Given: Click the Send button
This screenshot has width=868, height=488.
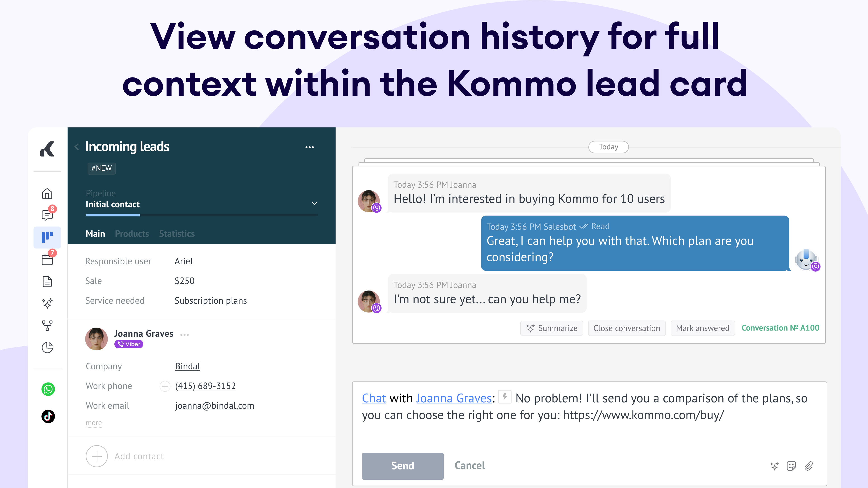Looking at the screenshot, I should coord(402,466).
